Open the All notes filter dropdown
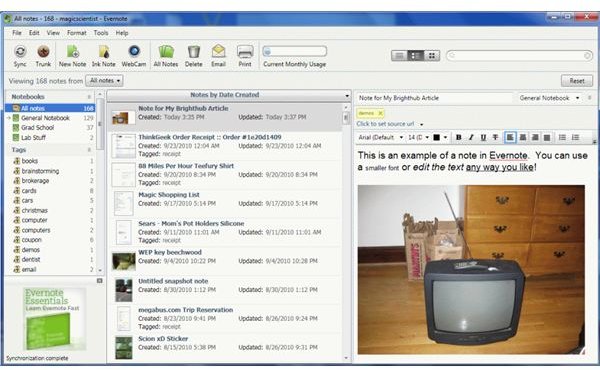The height and width of the screenshot is (370, 600). [x=104, y=81]
